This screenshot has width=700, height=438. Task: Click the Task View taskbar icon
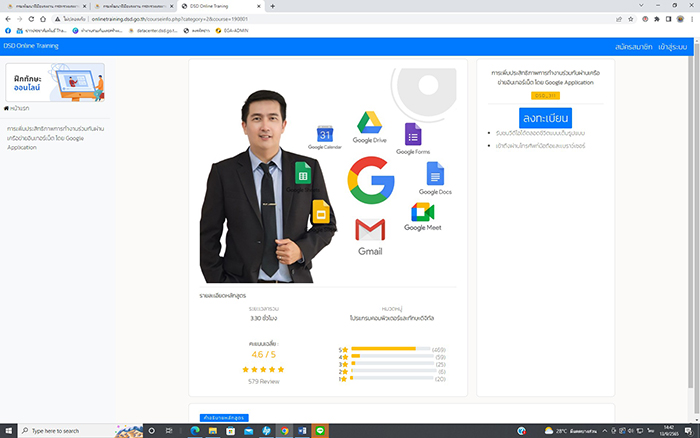point(169,431)
